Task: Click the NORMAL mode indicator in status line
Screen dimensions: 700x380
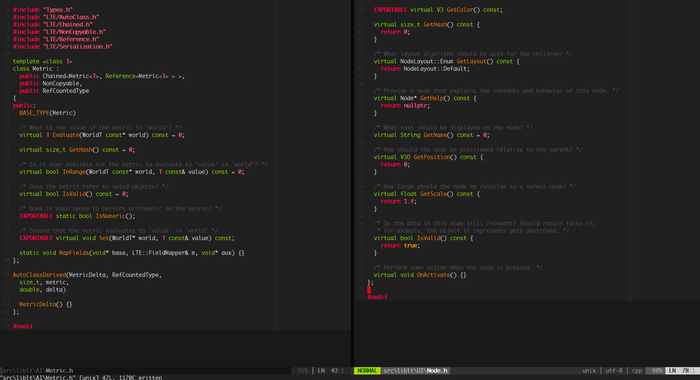Action: point(367,371)
